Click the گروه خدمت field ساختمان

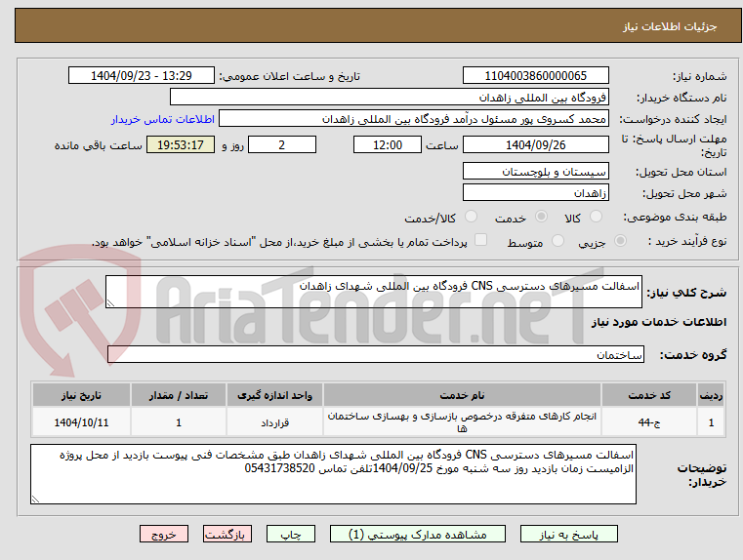coord(376,354)
